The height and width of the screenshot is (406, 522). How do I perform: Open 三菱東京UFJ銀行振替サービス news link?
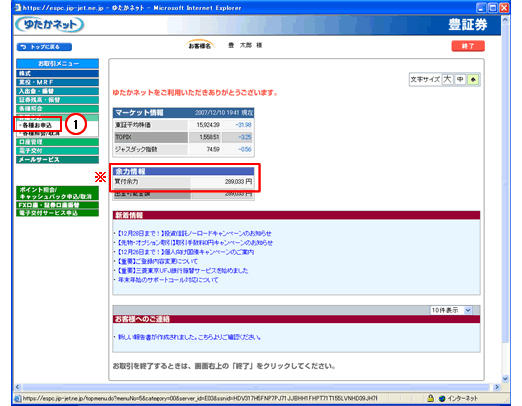183,270
